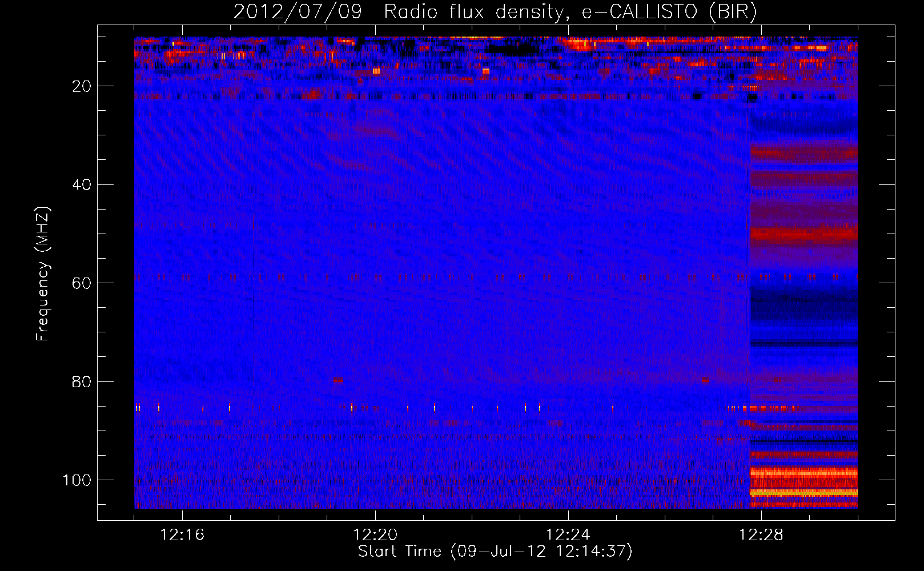Click the date '2012/07/09' in the title
The width and height of the screenshot is (924, 571).
tap(298, 12)
